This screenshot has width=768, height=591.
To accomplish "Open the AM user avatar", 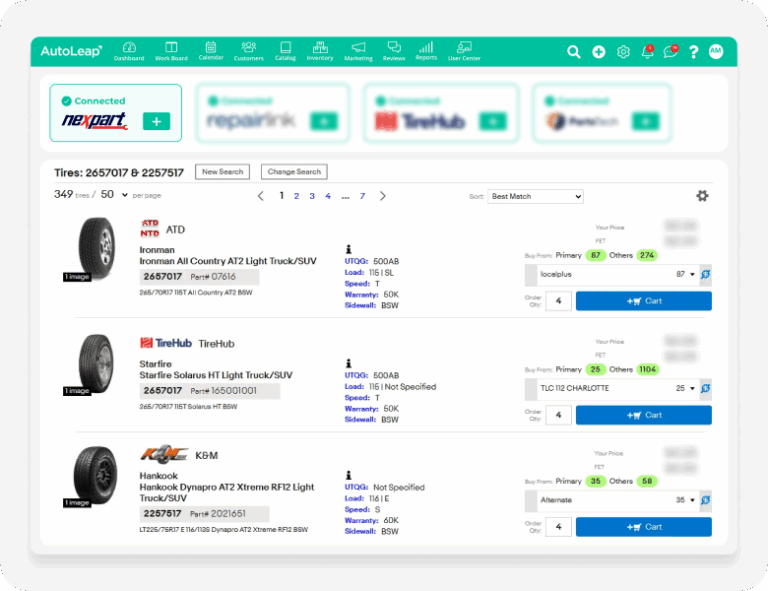I will pyautogui.click(x=716, y=51).
